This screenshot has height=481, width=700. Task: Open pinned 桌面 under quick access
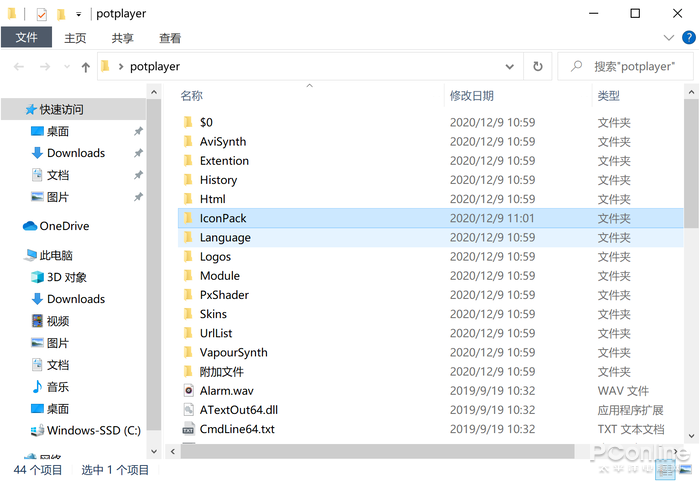click(58, 131)
